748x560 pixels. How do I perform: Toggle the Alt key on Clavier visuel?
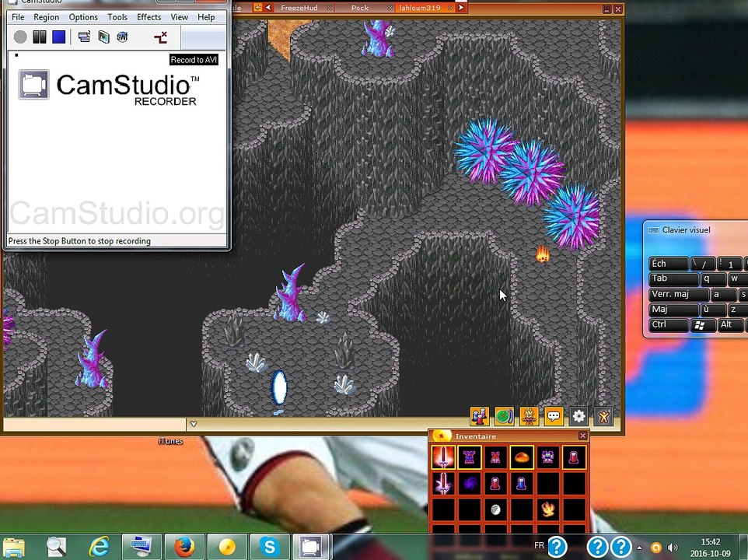(x=731, y=325)
